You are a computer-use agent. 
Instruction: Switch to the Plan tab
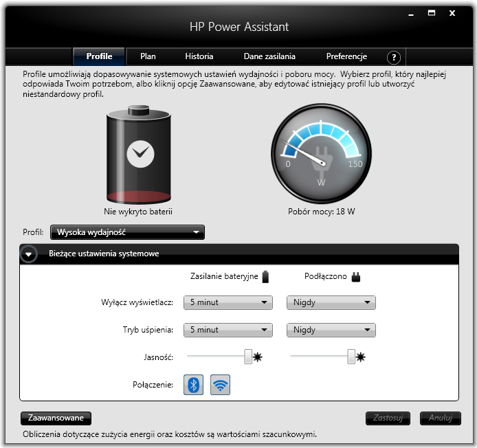[148, 56]
